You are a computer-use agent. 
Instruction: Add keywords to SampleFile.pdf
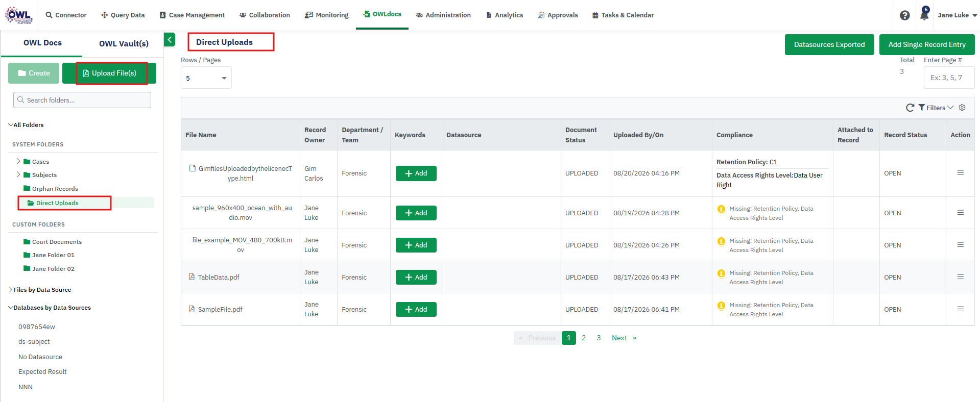[416, 309]
